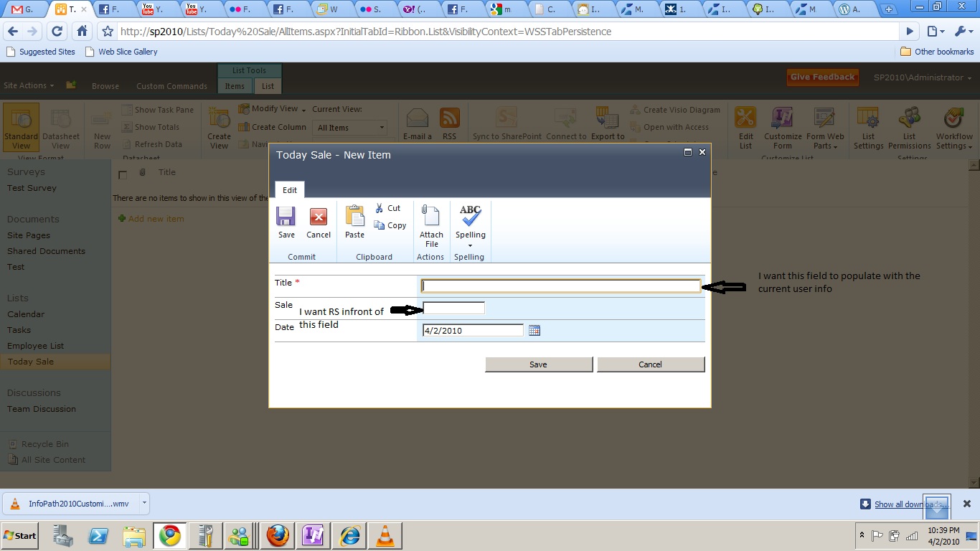Open the SP2010\Administrator user menu
Viewport: 980px width, 551px height.
tap(922, 77)
